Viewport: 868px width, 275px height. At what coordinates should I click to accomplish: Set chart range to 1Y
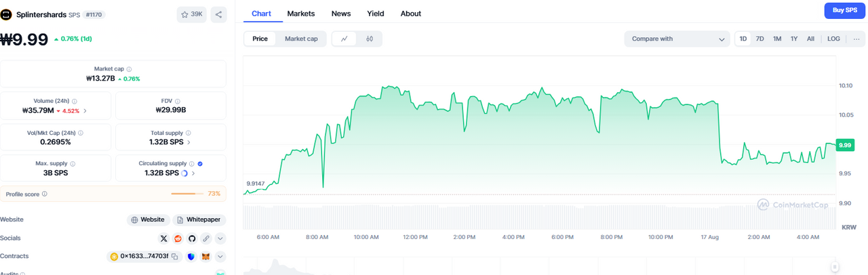click(x=793, y=39)
